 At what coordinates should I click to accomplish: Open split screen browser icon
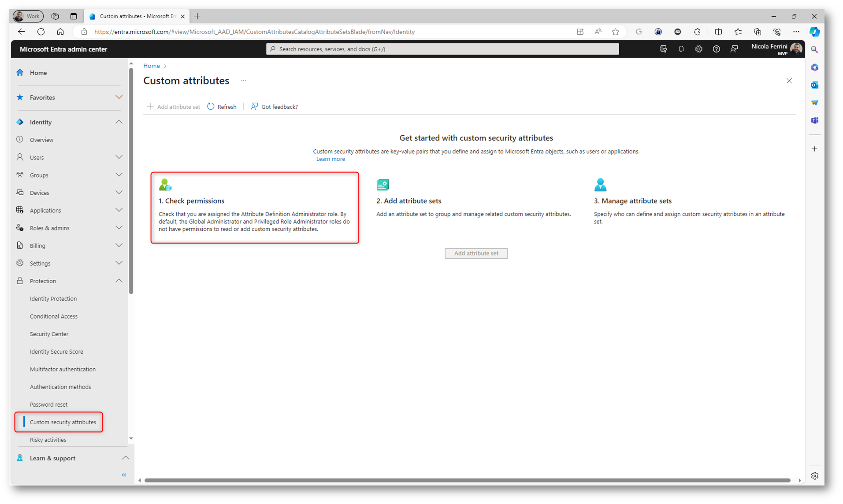(718, 32)
